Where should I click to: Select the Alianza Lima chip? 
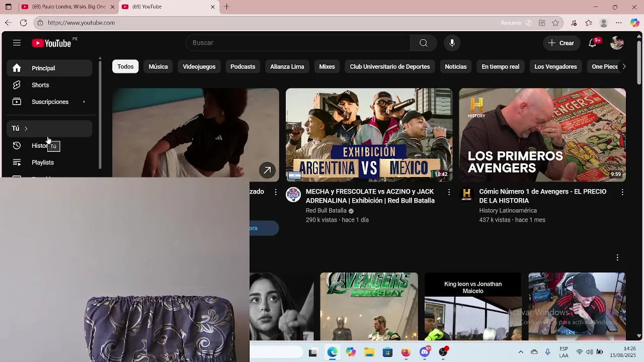coord(287,66)
